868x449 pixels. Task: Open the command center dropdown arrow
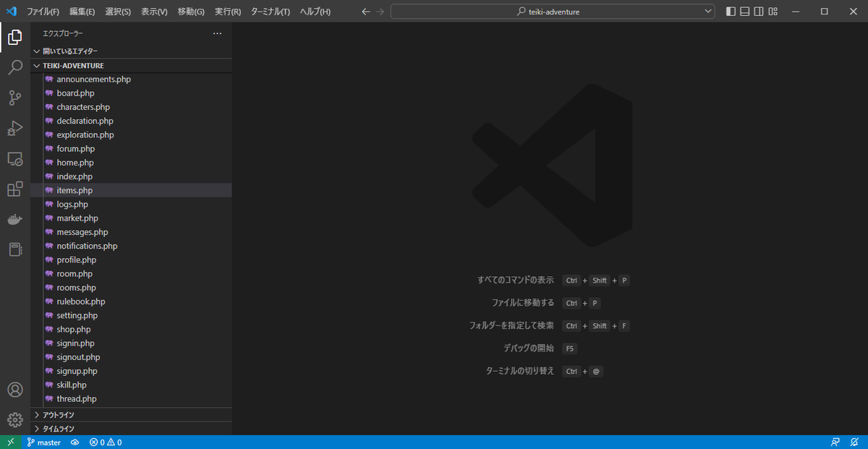click(x=708, y=12)
